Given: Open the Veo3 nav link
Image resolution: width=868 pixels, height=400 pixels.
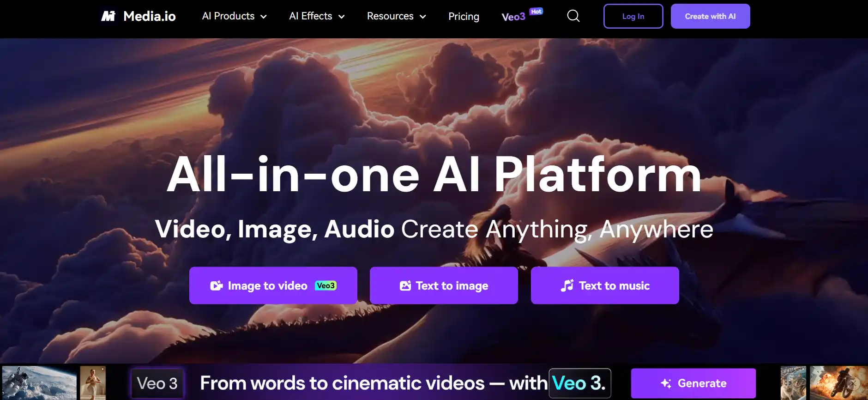Looking at the screenshot, I should pos(513,17).
